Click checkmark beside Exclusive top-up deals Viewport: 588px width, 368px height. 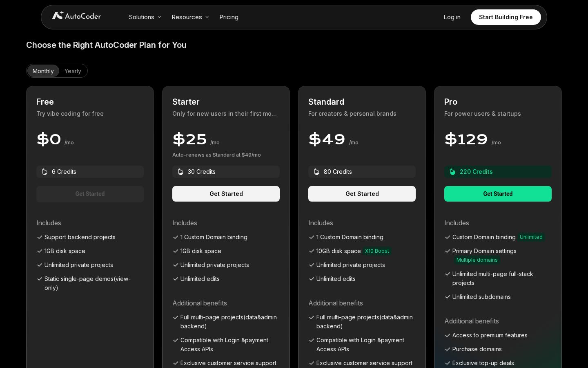tap(448, 363)
